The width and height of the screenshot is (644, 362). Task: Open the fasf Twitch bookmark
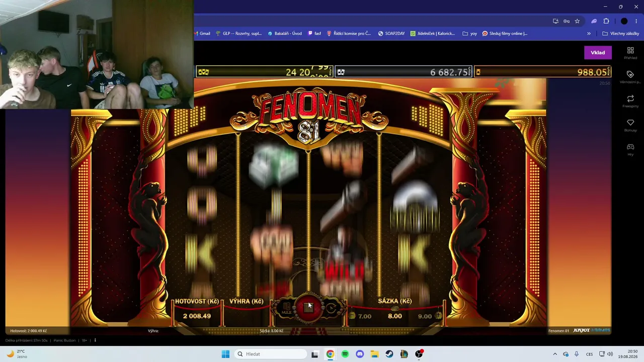[314, 34]
